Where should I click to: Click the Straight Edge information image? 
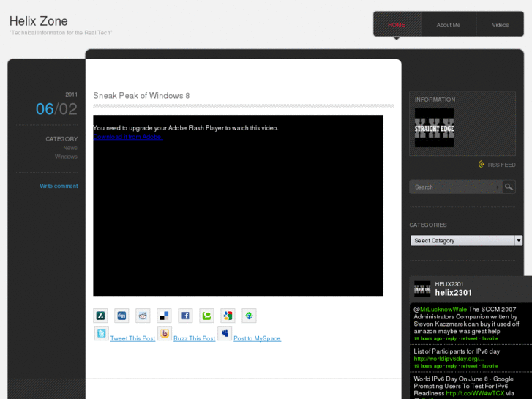[434, 127]
